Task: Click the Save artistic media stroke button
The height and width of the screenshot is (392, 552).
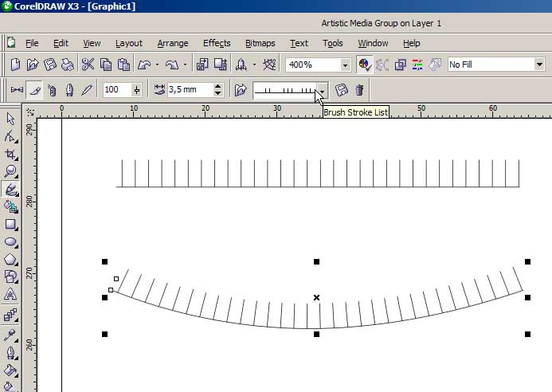Action: (x=342, y=90)
